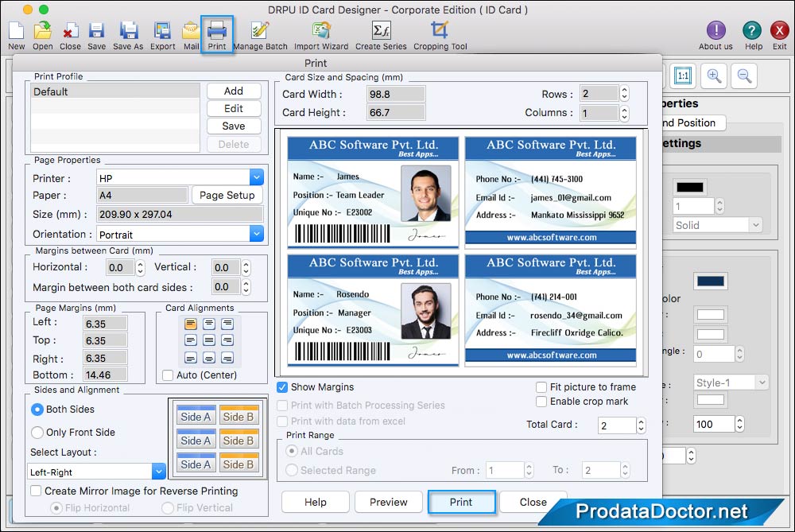Click the white swatch under Style-1 dropdown
795x532 pixels.
(710, 400)
